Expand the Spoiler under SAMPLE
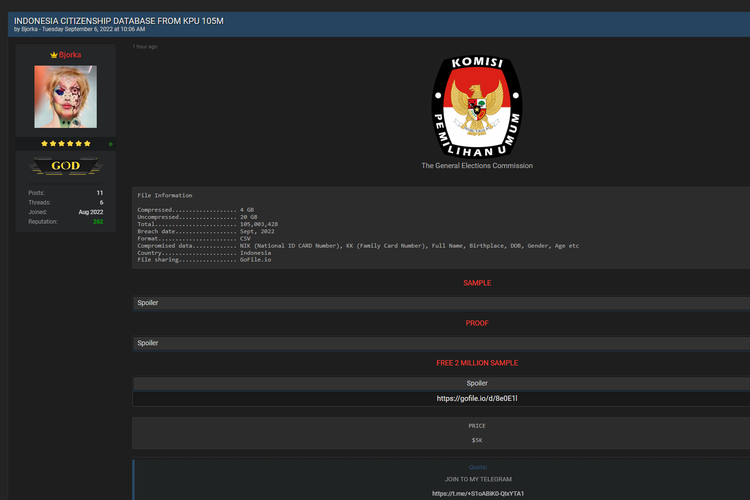750x500 pixels. coord(441,303)
